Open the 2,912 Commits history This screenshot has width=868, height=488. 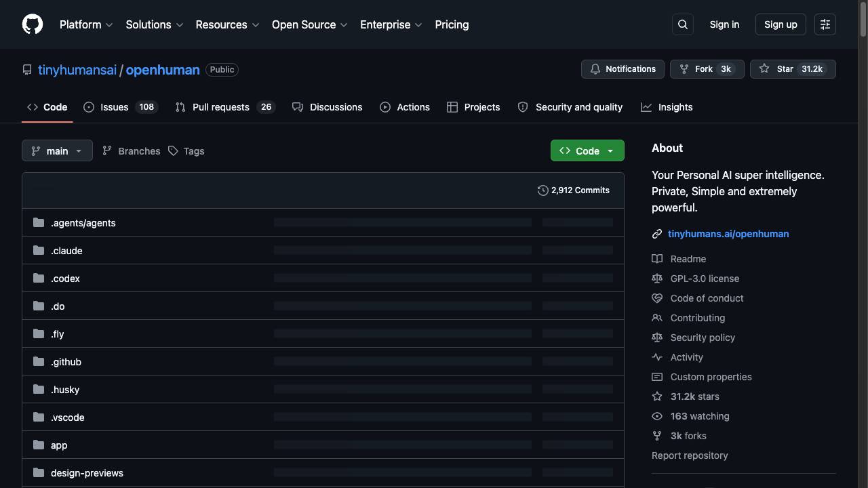(x=573, y=190)
